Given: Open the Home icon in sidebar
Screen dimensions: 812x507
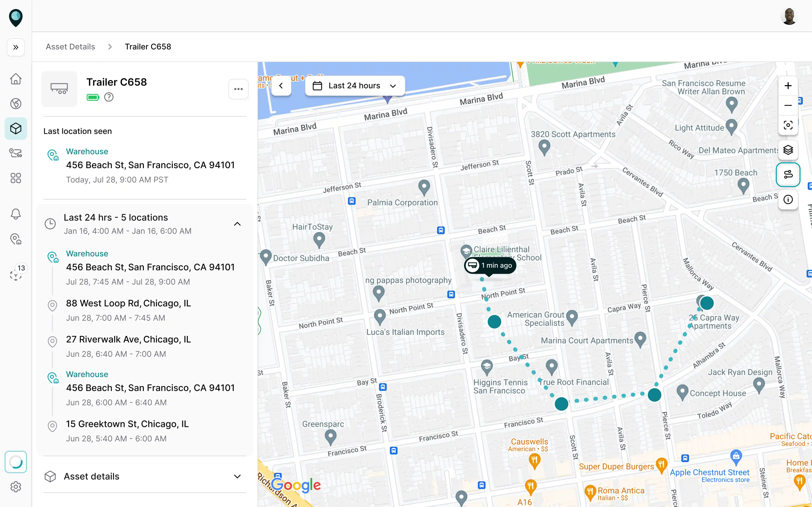Looking at the screenshot, I should click(16, 79).
